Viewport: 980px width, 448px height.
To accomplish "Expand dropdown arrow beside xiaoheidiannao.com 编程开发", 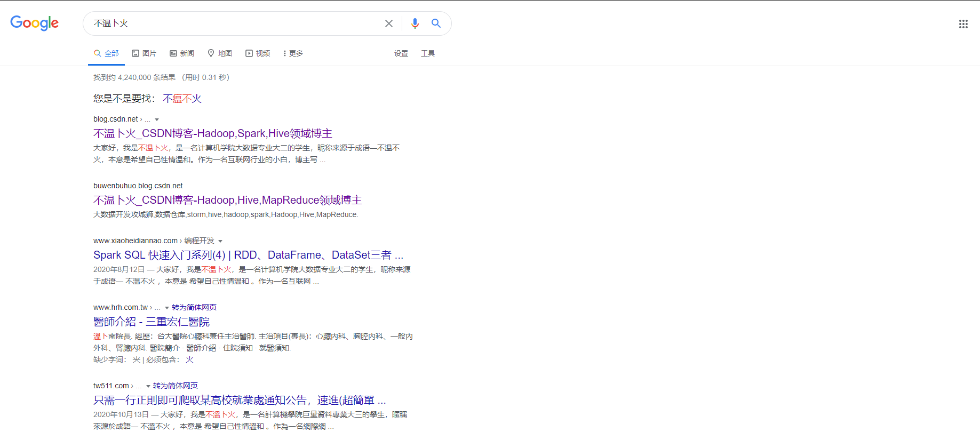I will pyautogui.click(x=220, y=241).
